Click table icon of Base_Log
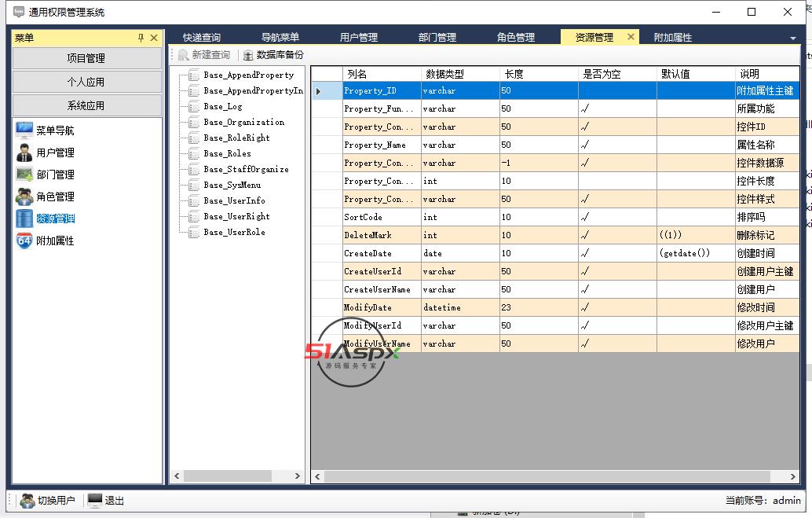Screen dimensions: 812x518 click(x=194, y=107)
